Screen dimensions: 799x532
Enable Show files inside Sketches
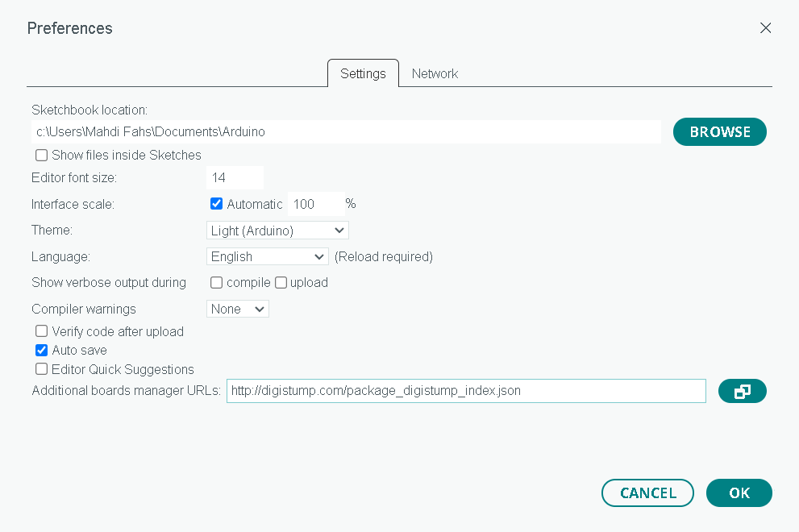pos(41,155)
